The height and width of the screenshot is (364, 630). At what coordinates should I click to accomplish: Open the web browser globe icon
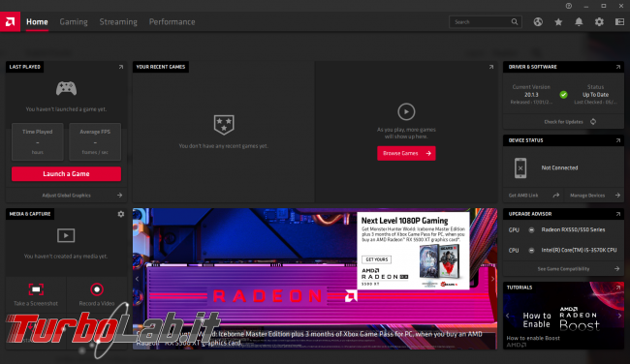pyautogui.click(x=538, y=22)
